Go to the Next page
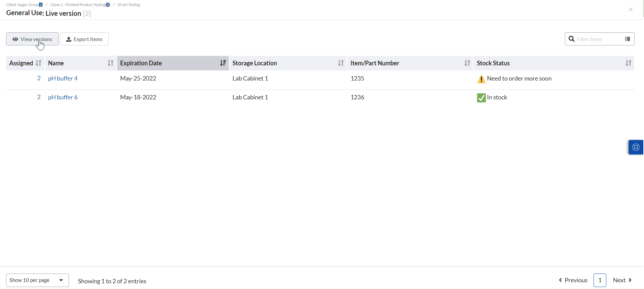This screenshot has height=289, width=644. 622,280
